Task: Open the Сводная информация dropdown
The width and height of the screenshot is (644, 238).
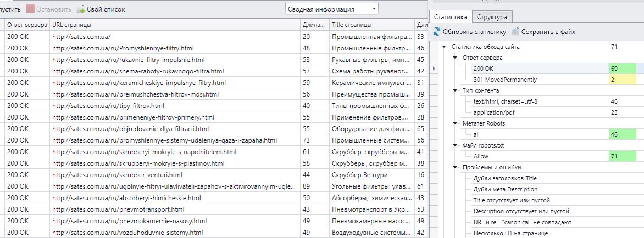Action: [374, 9]
